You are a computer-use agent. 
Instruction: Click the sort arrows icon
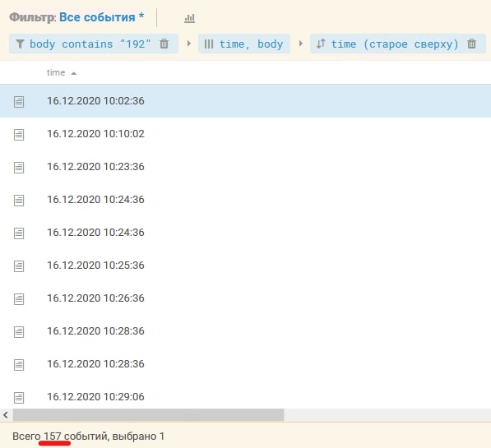pyautogui.click(x=321, y=44)
